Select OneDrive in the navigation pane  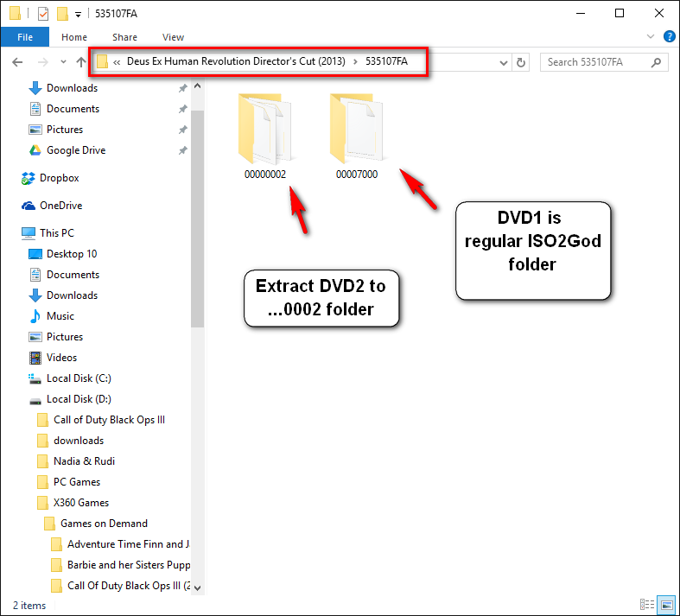pos(60,206)
